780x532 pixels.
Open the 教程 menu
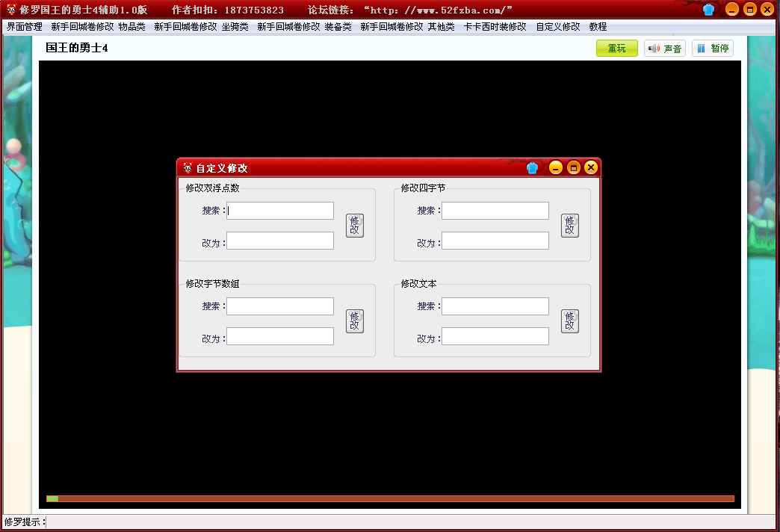(598, 27)
